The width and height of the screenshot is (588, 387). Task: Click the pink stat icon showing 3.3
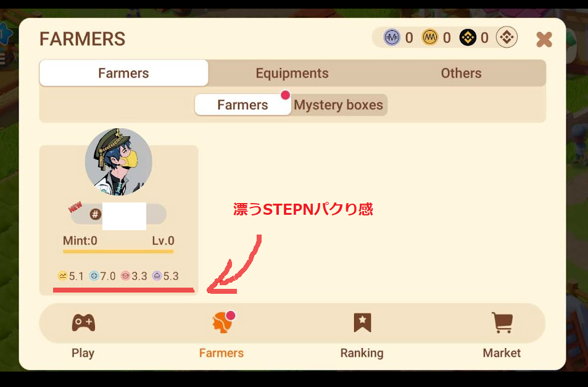(x=125, y=276)
